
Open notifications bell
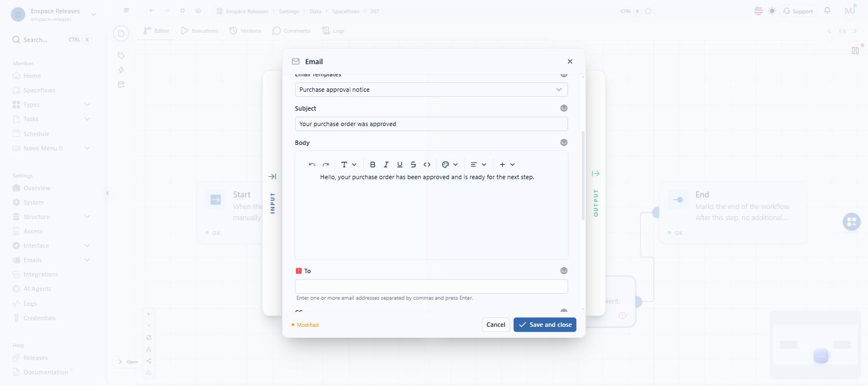tap(828, 11)
